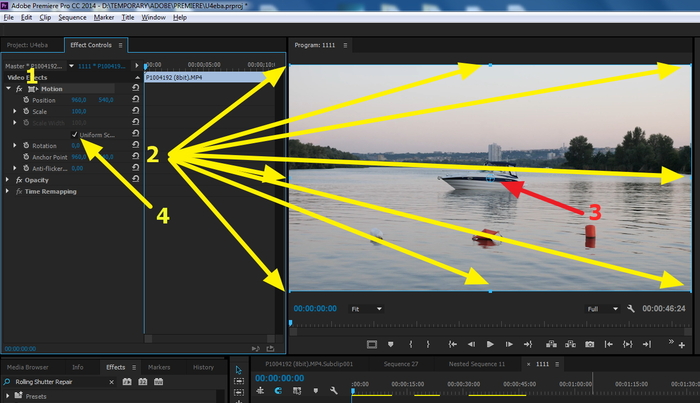Select the Selection arrow tool

[238, 369]
